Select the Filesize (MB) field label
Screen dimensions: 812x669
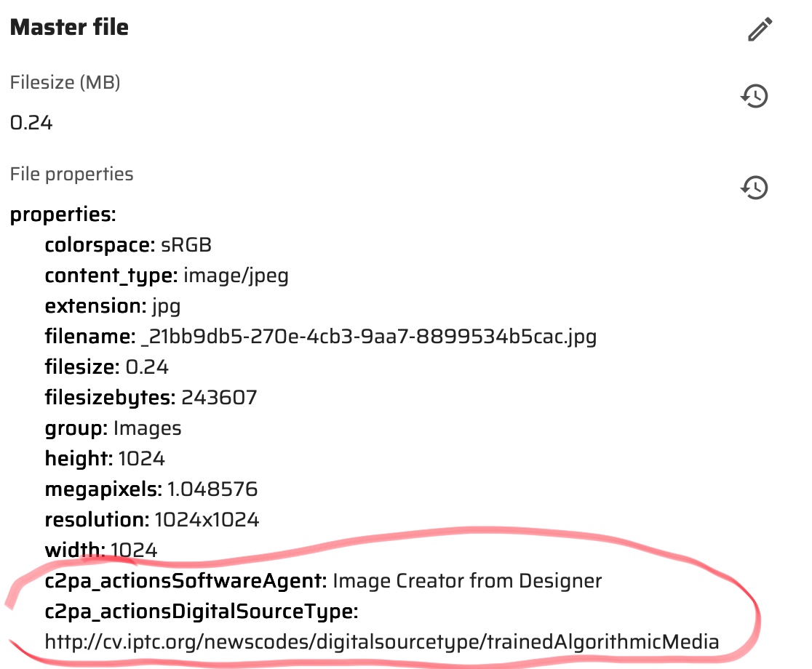(65, 83)
